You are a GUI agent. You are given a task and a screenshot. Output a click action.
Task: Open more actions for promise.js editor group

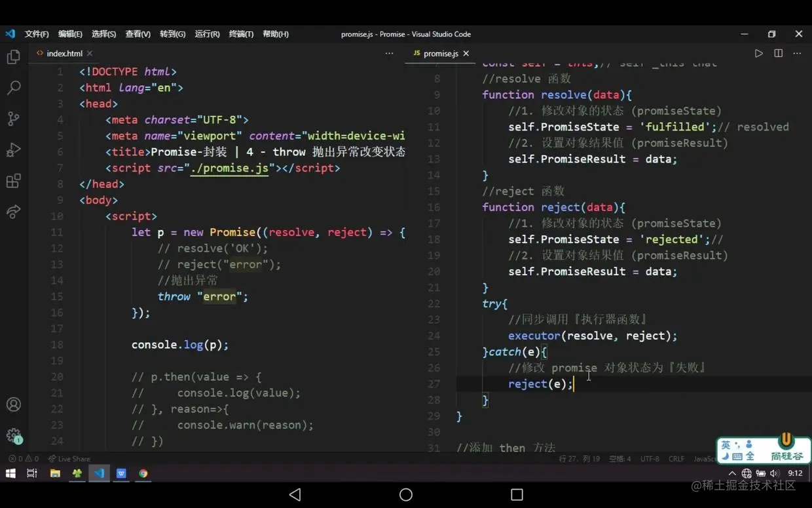pyautogui.click(x=797, y=53)
